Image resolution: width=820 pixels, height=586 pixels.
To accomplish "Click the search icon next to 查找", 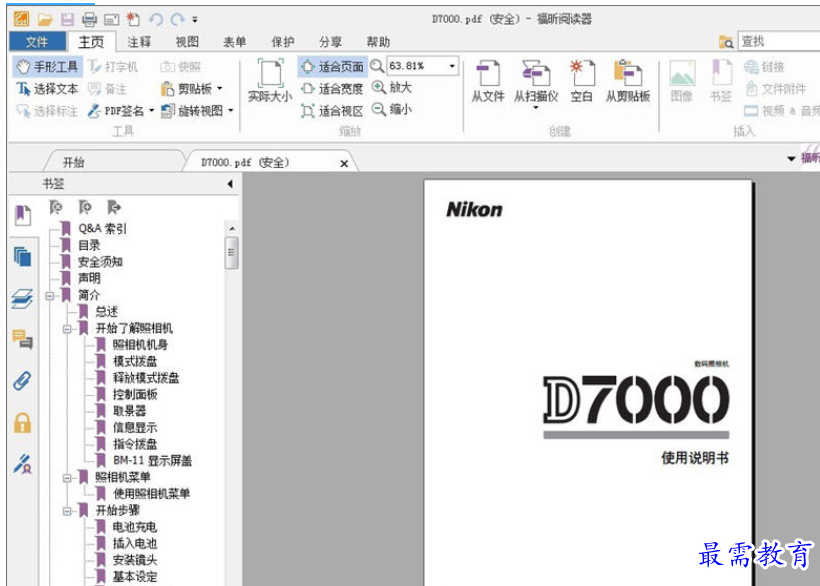I will tap(726, 42).
